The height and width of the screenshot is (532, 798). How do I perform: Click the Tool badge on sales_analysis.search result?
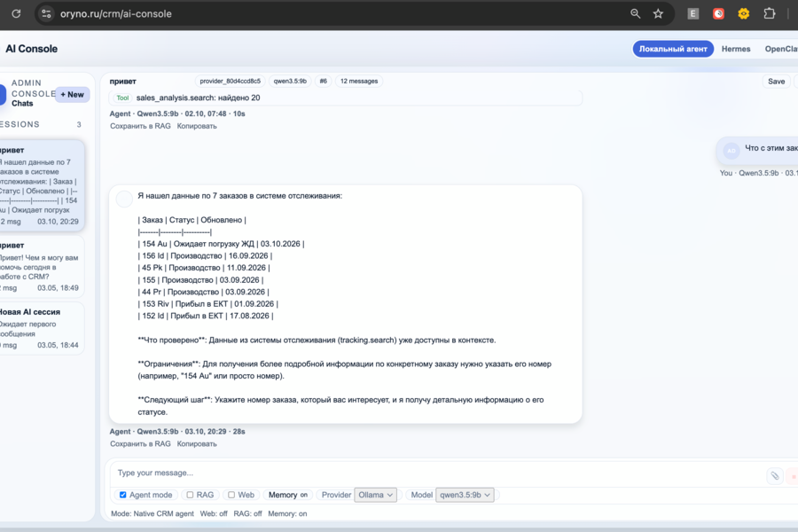tap(122, 98)
